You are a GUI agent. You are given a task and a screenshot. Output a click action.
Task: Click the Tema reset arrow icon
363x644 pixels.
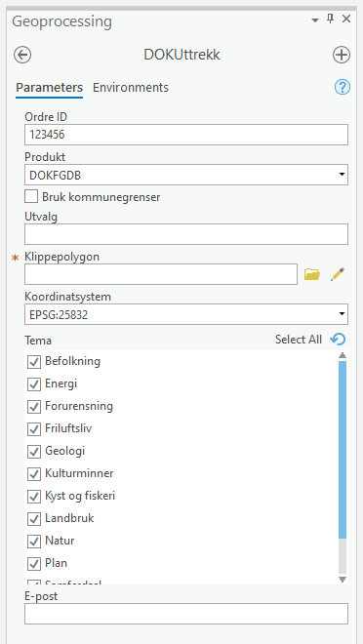tap(338, 340)
